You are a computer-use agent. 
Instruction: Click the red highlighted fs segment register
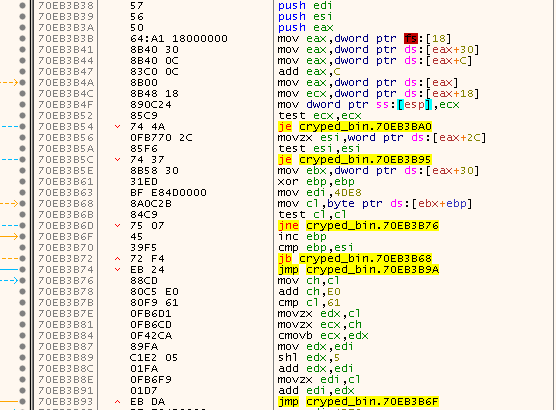(411, 38)
